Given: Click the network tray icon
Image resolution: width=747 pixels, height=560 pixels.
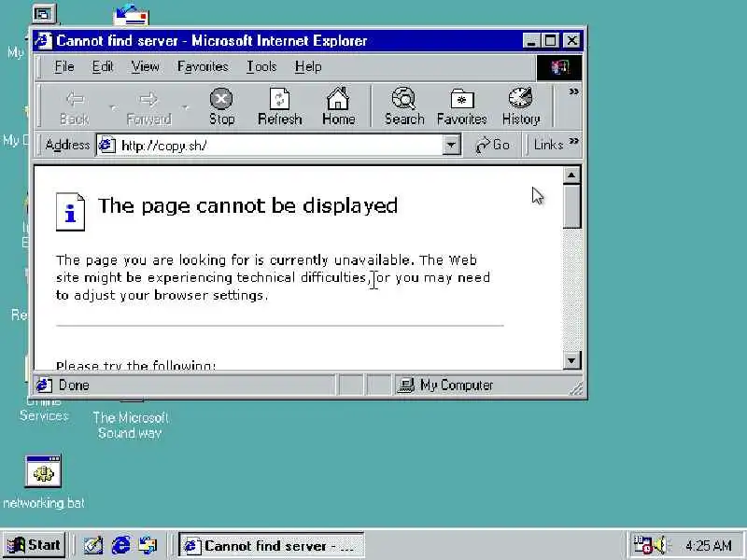Looking at the screenshot, I should tap(642, 545).
